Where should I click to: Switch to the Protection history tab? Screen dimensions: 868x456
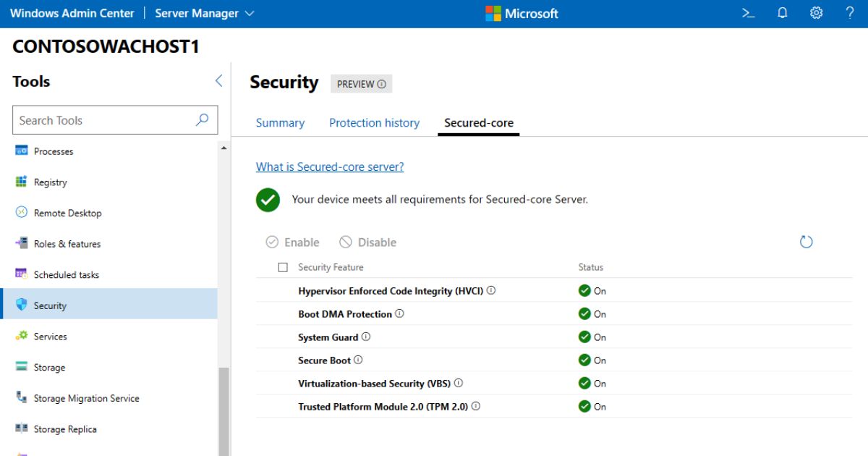(x=374, y=123)
